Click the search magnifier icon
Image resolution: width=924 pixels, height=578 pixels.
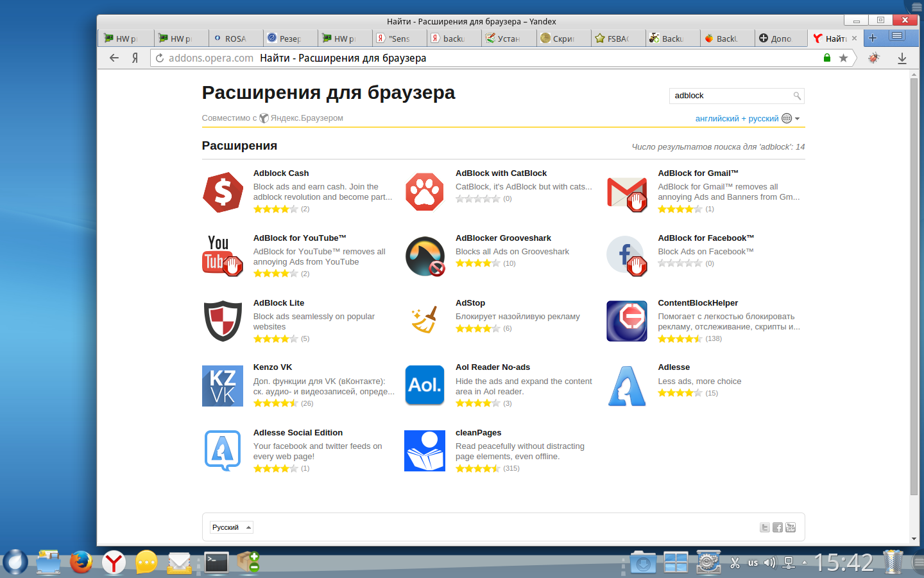[797, 96]
